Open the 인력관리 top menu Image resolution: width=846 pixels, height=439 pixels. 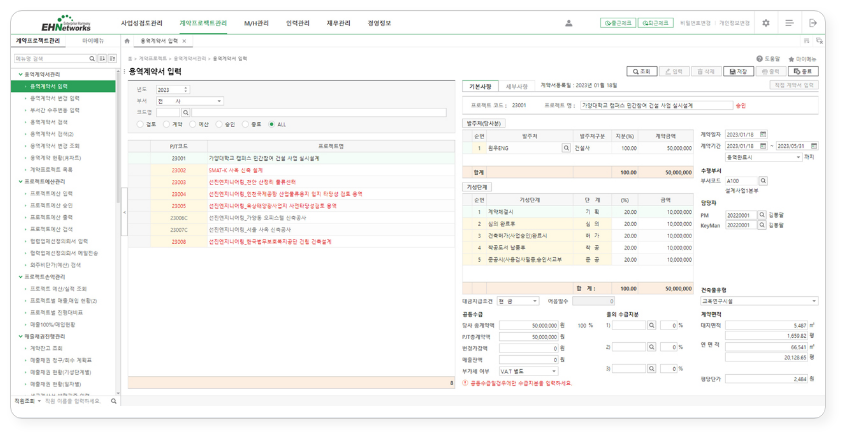point(297,22)
